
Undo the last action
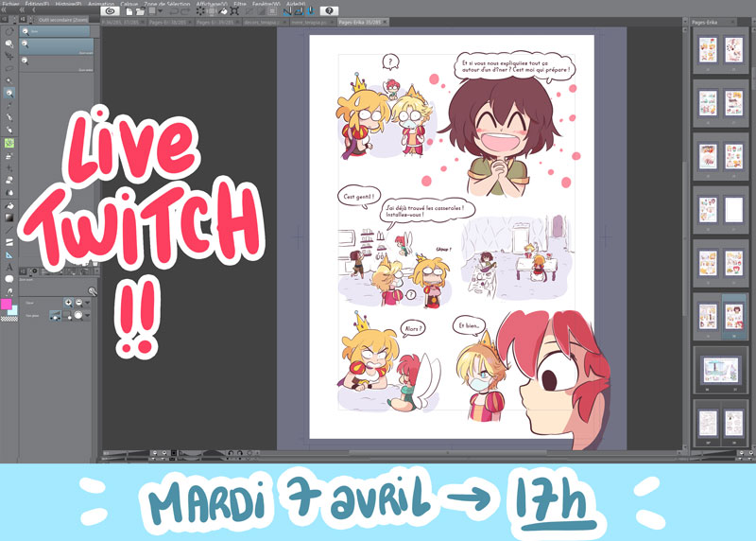tap(174, 10)
